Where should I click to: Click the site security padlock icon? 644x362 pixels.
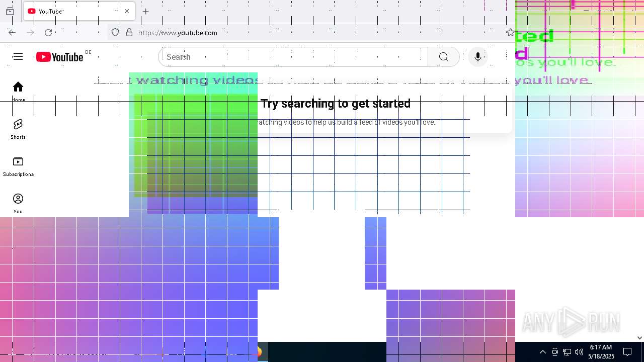[x=129, y=33]
